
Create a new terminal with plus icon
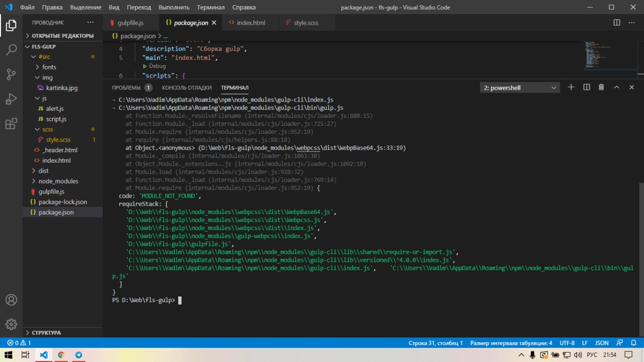[x=571, y=87]
